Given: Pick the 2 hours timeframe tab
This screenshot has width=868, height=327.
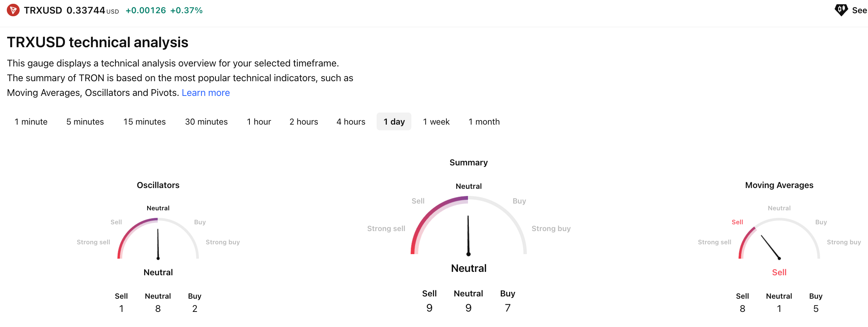Looking at the screenshot, I should pyautogui.click(x=304, y=122).
